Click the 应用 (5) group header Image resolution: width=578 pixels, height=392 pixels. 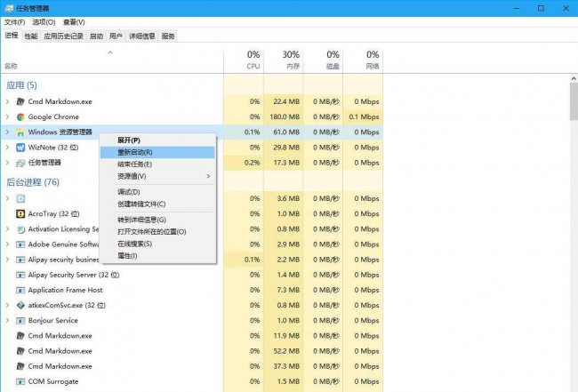pos(21,85)
